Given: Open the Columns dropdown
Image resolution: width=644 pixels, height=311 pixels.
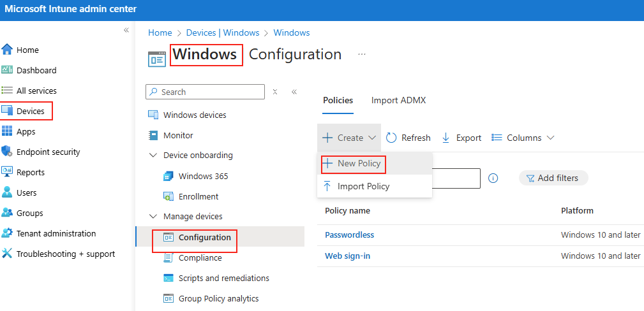Looking at the screenshot, I should pyautogui.click(x=523, y=138).
